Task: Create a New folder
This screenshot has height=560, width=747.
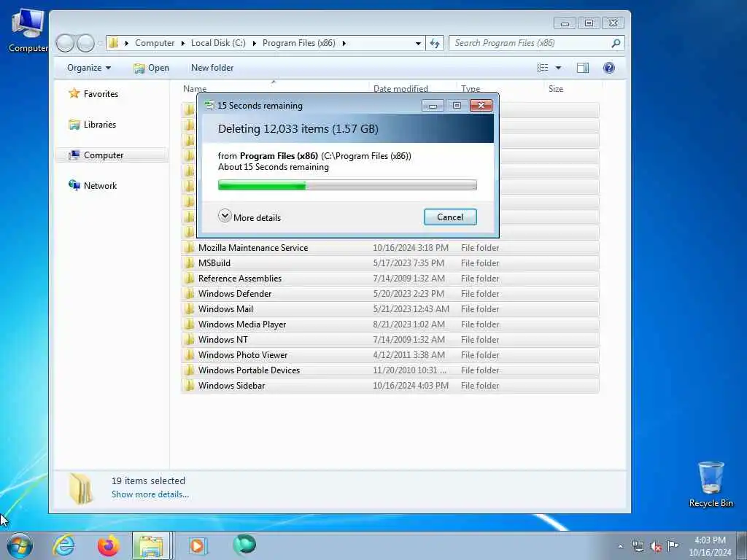Action: [212, 68]
